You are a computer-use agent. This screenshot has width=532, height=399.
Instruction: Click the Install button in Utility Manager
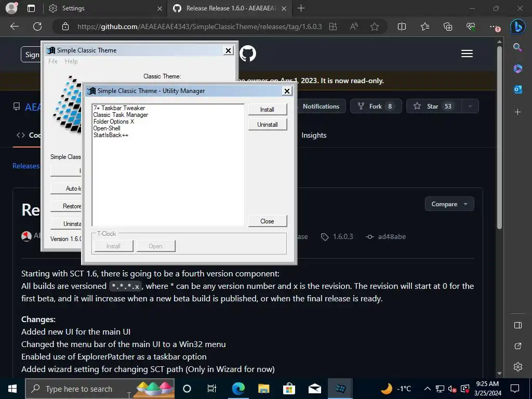click(x=268, y=109)
